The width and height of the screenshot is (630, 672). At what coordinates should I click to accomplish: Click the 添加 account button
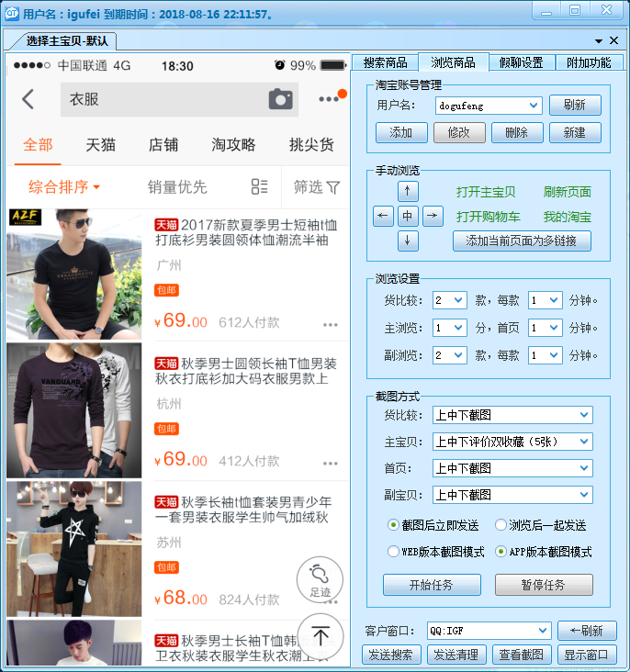(401, 132)
